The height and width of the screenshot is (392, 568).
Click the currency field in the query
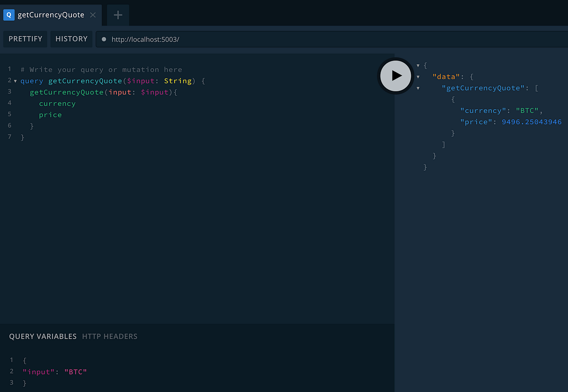tap(57, 103)
